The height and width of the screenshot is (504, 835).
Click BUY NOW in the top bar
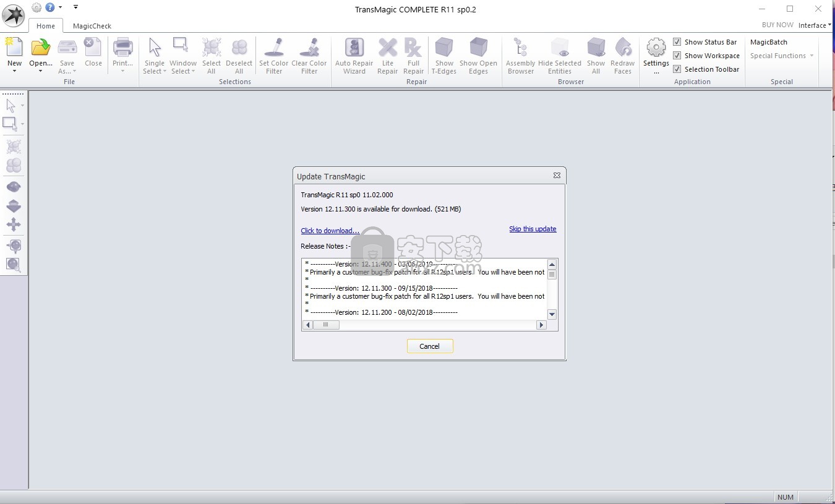(x=777, y=25)
